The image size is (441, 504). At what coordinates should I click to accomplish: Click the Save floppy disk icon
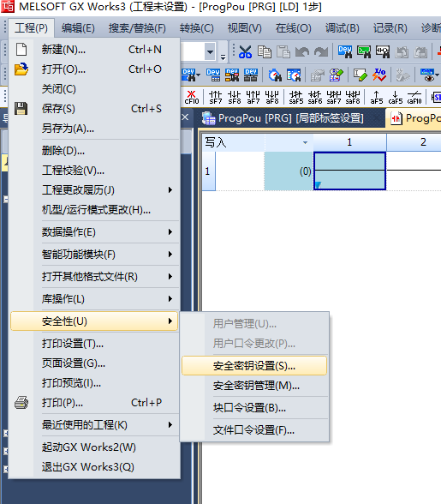(21, 109)
